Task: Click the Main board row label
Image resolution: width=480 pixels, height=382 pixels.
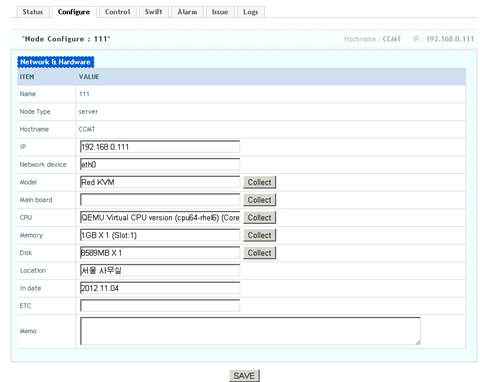Action: pos(36,200)
